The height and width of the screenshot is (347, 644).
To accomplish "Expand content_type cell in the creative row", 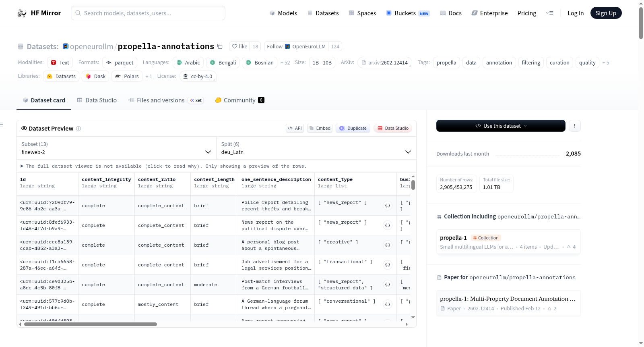I will [x=388, y=245].
